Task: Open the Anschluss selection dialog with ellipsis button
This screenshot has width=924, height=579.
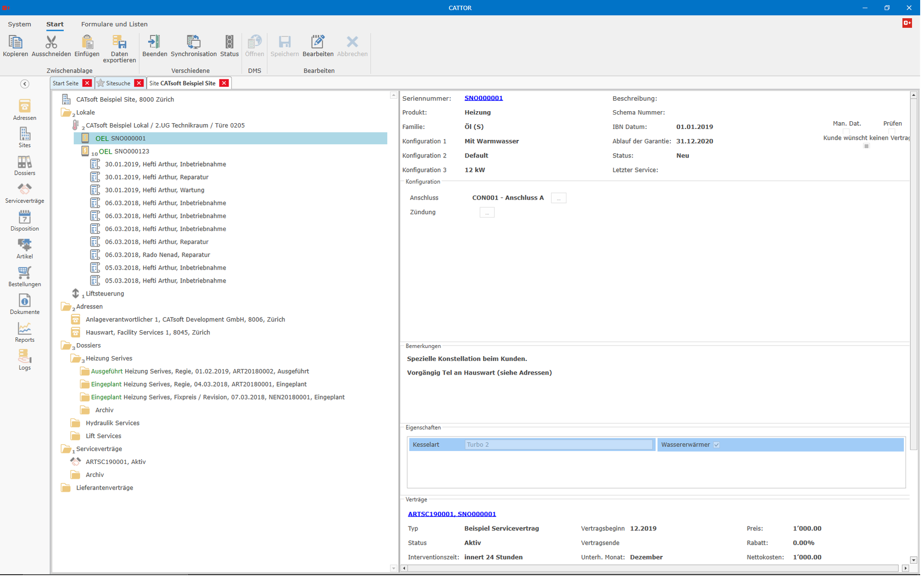Action: (x=558, y=198)
